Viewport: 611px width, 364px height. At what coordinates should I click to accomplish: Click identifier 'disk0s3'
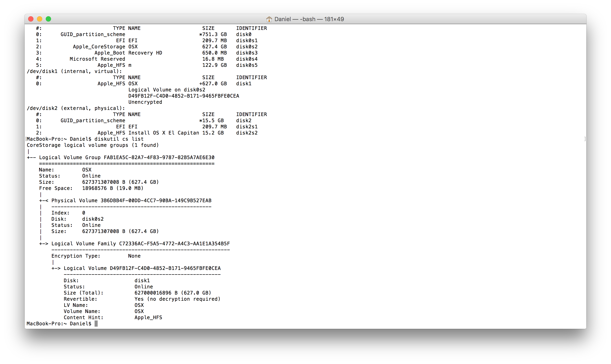pyautogui.click(x=247, y=53)
